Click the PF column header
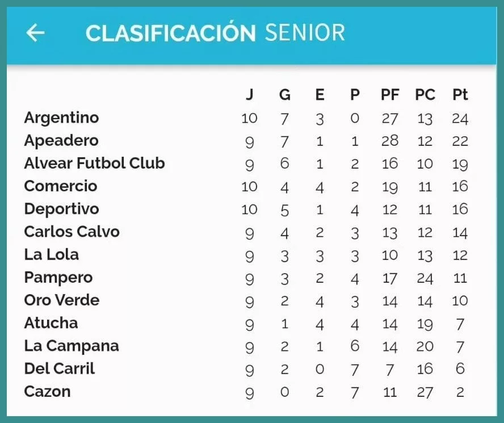 click(x=390, y=95)
